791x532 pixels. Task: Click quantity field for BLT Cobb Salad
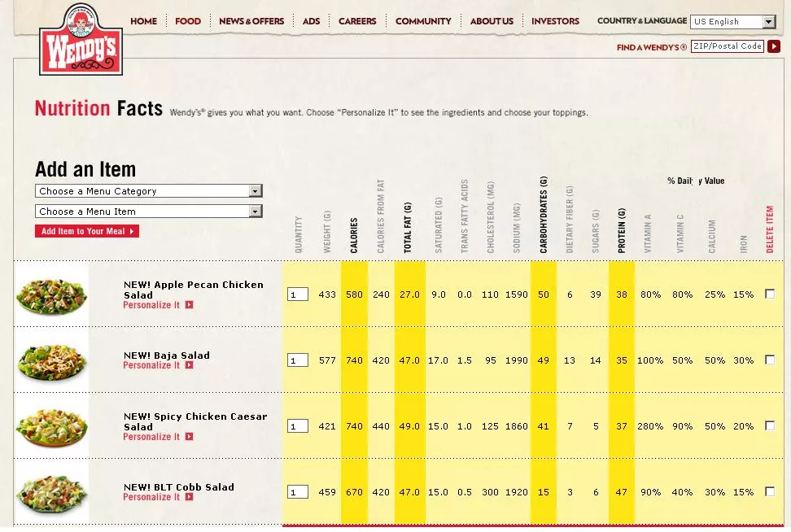coord(298,492)
